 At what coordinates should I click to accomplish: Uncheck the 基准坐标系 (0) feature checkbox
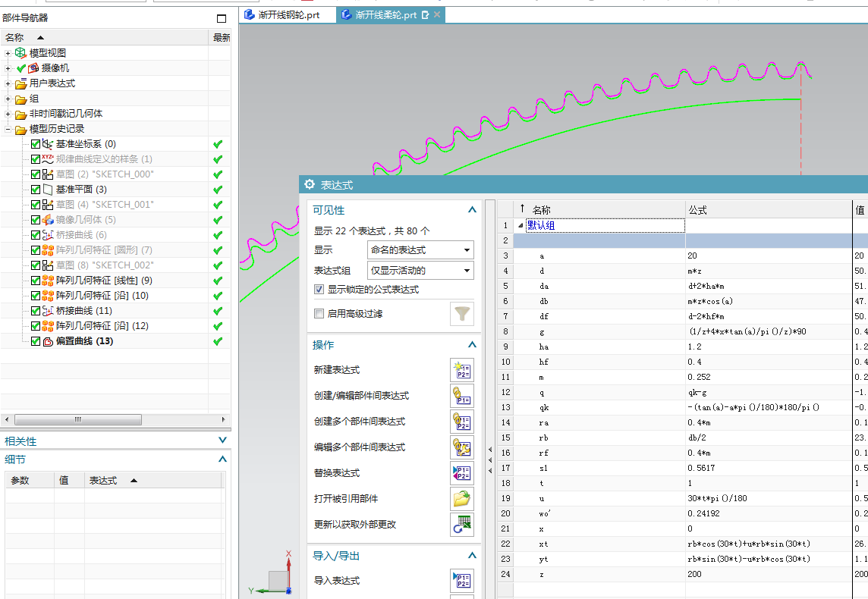click(36, 144)
